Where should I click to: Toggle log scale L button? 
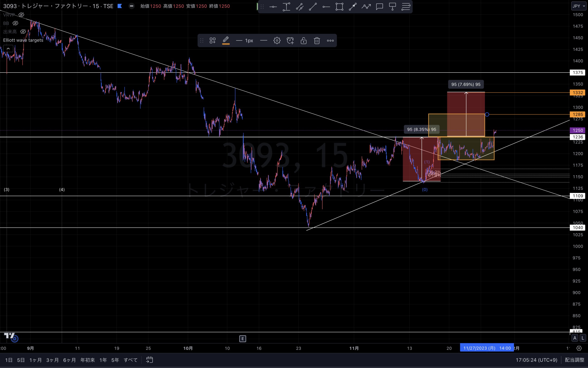[x=583, y=338]
